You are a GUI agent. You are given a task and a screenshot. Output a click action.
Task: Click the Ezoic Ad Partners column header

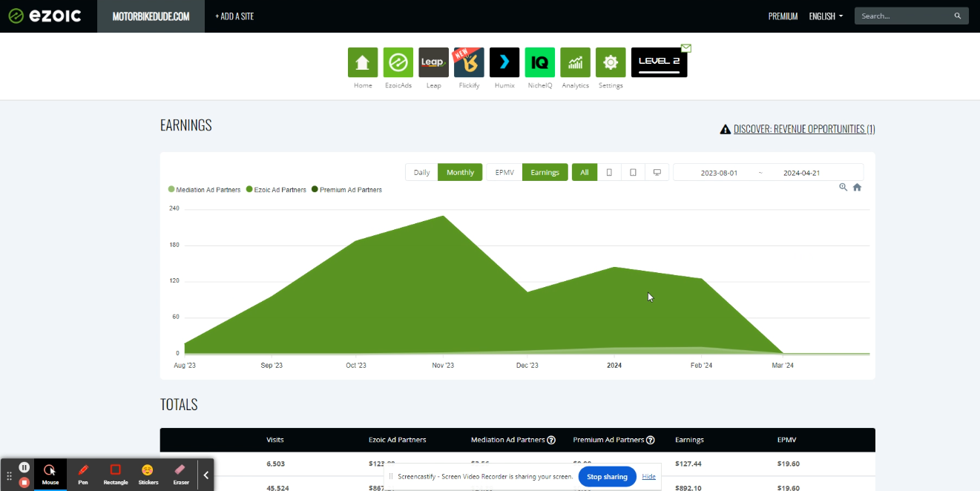tap(398, 440)
